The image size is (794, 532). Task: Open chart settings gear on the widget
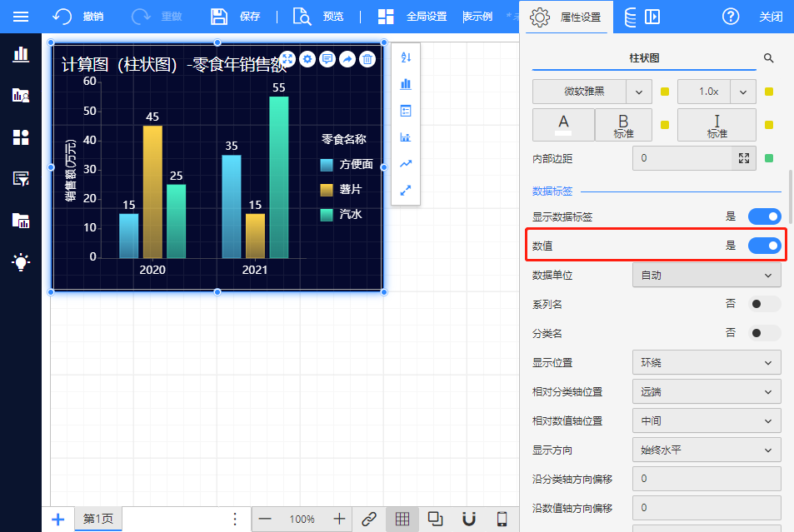[x=307, y=59]
